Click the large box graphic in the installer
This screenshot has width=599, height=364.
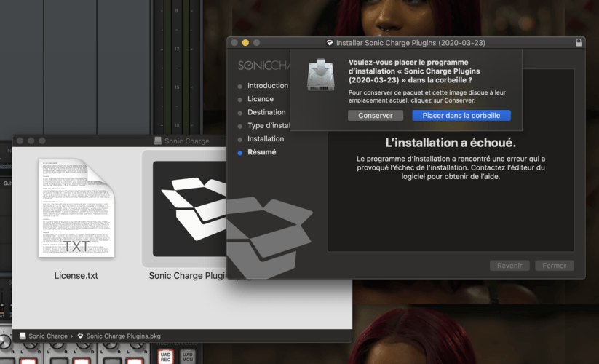tap(269, 237)
